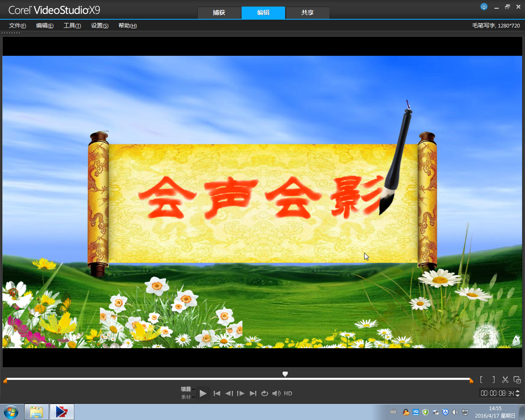Open QQ penguin tray icon

[x=406, y=412]
